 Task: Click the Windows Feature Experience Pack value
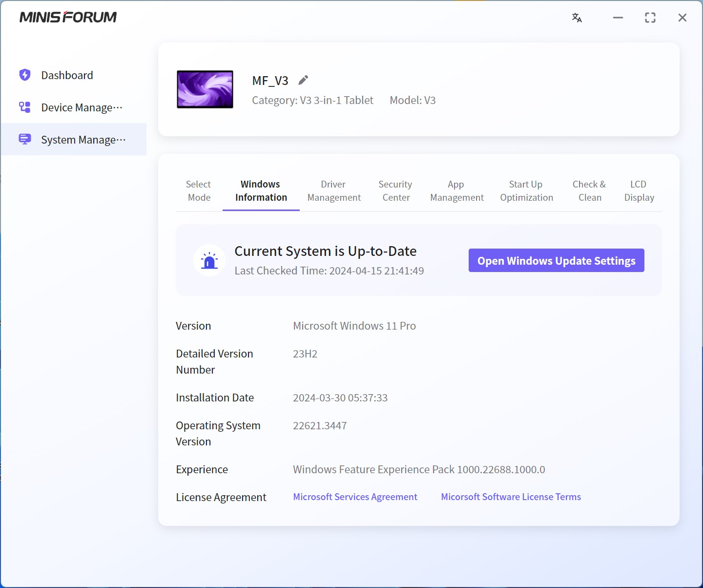(419, 469)
